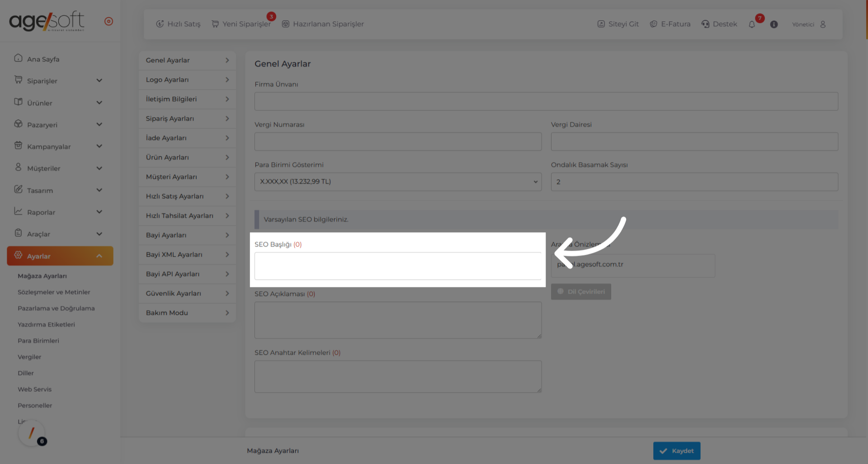Select İletişim Bilgileri settings category
Screen dimensions: 868x464
tap(187, 99)
